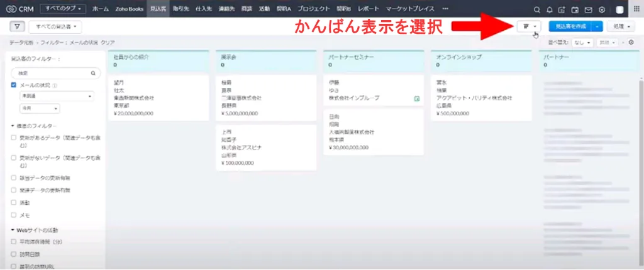Viewport: 644px width, 270px height.
Task: Click the kanban view icon
Action: click(x=526, y=26)
